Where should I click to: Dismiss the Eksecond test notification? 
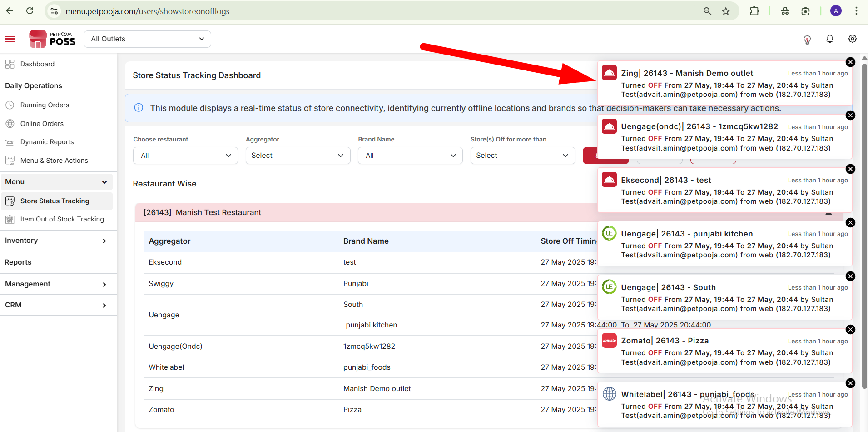850,169
